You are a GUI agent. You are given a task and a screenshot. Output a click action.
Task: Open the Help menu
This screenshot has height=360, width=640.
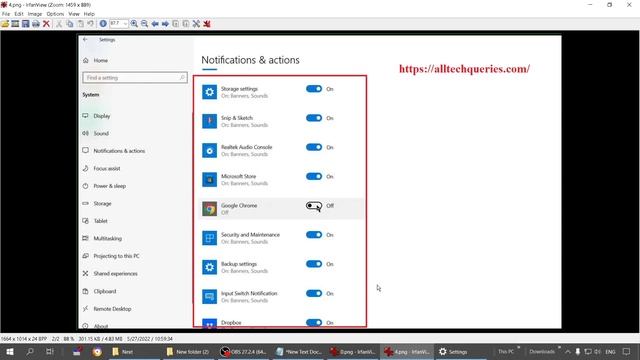89,14
